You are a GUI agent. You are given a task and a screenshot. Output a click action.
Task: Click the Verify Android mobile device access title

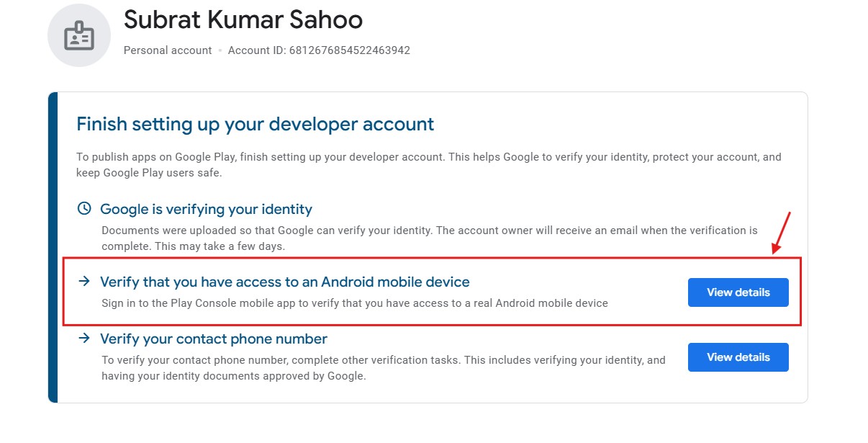click(x=284, y=282)
